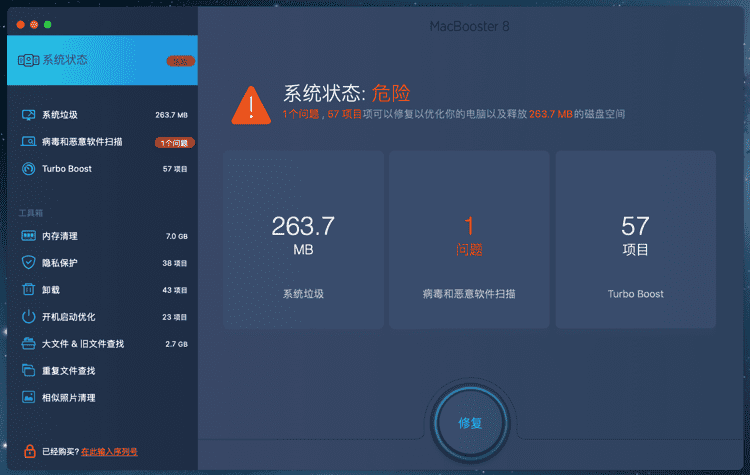
Task: Open the 57 项目 Turbo Boost card
Action: [635, 240]
